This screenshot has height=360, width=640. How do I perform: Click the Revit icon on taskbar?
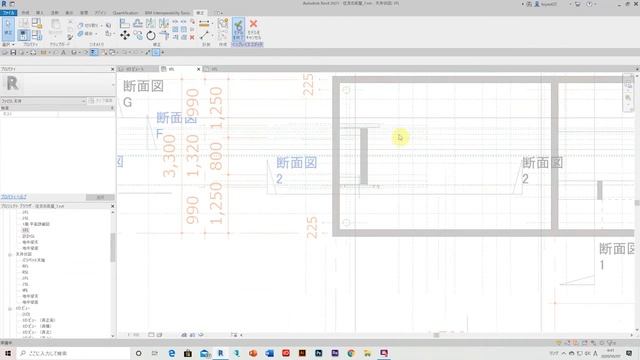click(x=220, y=353)
